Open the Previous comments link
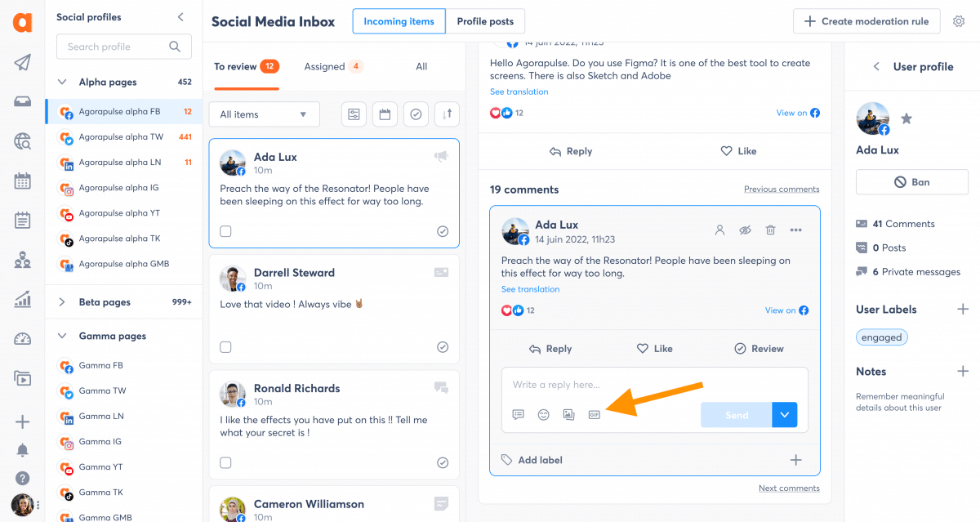980x522 pixels. pyautogui.click(x=781, y=190)
